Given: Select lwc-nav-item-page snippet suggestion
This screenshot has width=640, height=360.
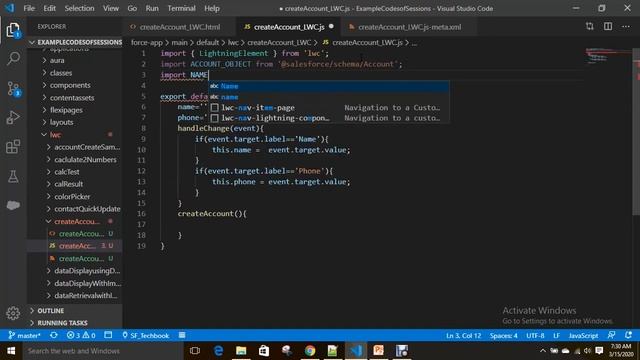Looking at the screenshot, I should 329,107.
